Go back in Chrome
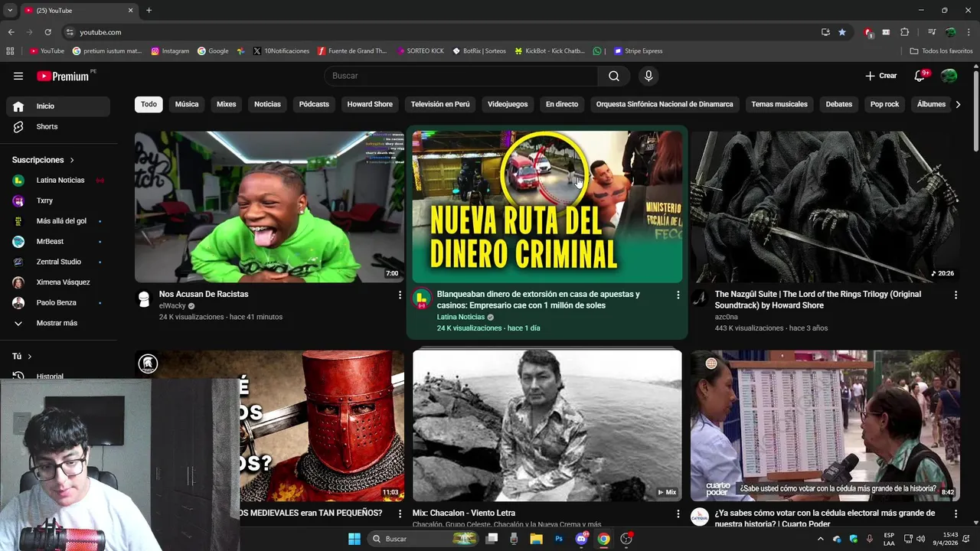This screenshot has width=980, height=551. tap(11, 32)
